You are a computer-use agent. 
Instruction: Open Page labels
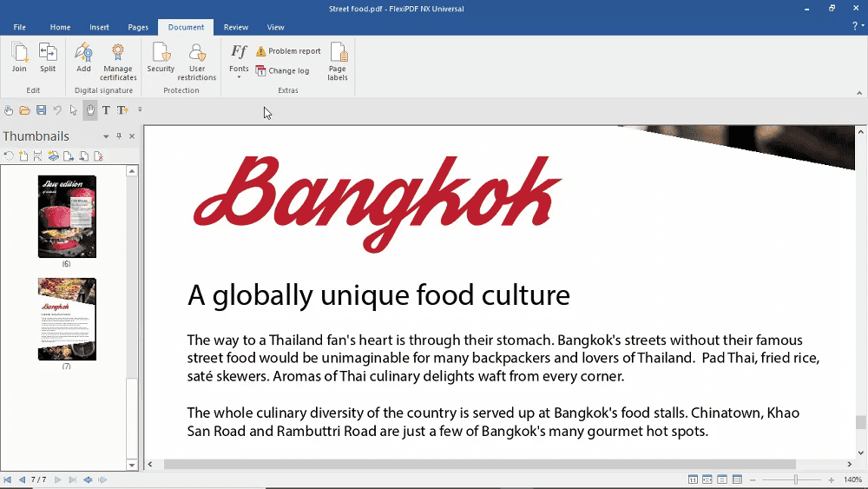(x=338, y=62)
